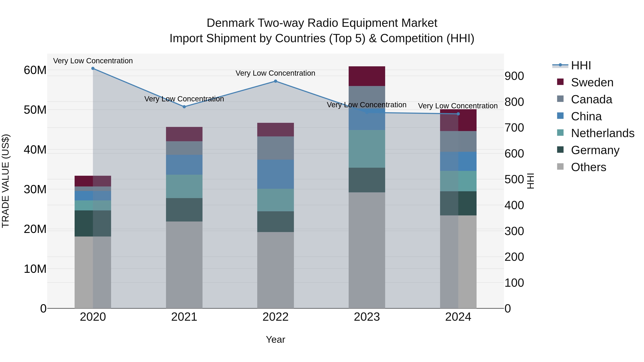This screenshot has height=362, width=644.
Task: Click the HHI line marker icon in legend
Action: point(560,65)
